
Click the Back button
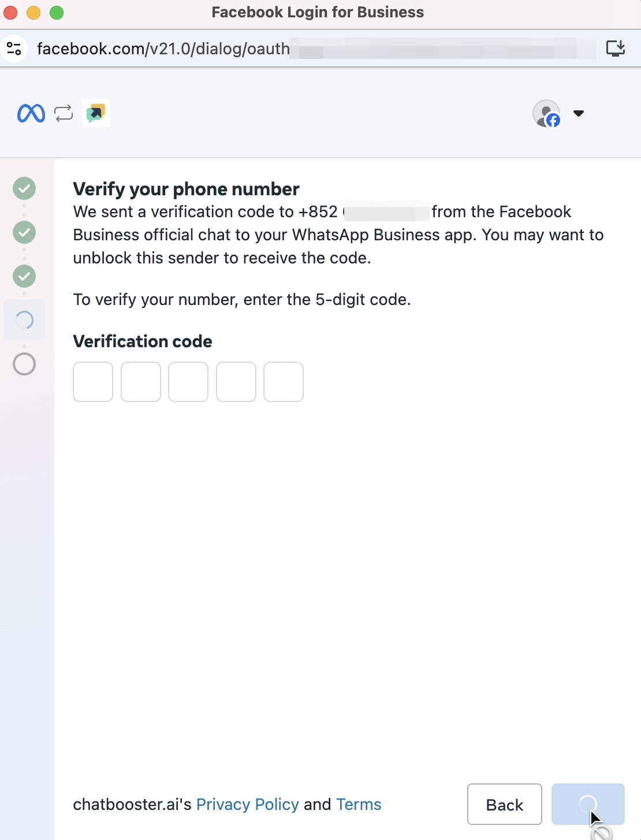[x=505, y=804]
